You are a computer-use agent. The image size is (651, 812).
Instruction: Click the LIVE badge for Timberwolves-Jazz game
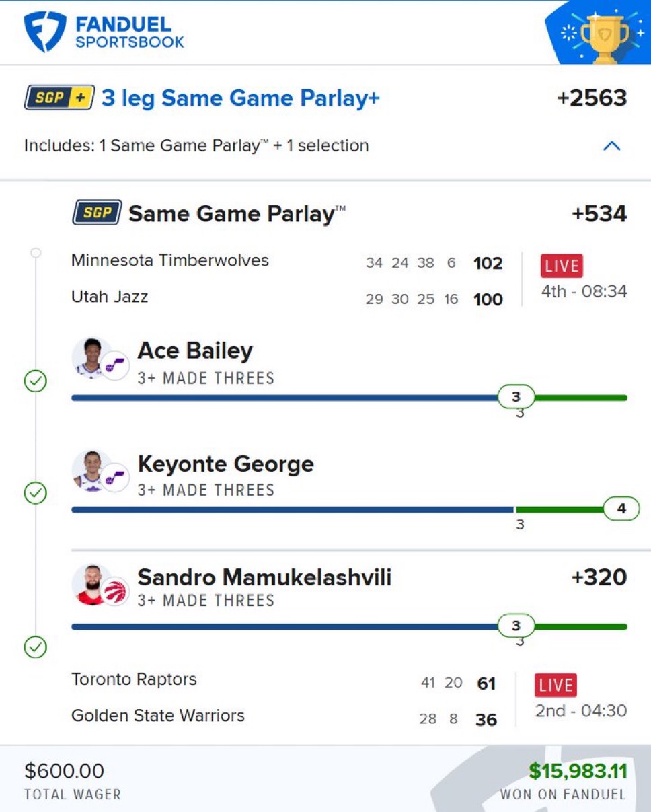(561, 266)
